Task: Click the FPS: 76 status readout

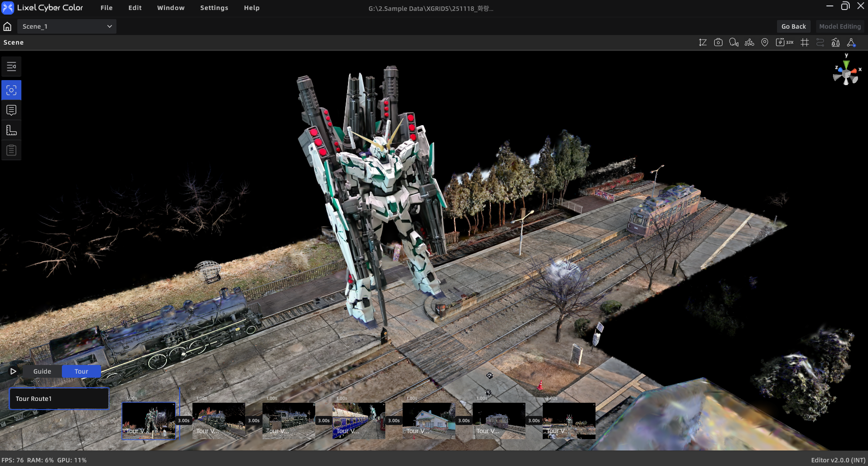Action: [13, 460]
